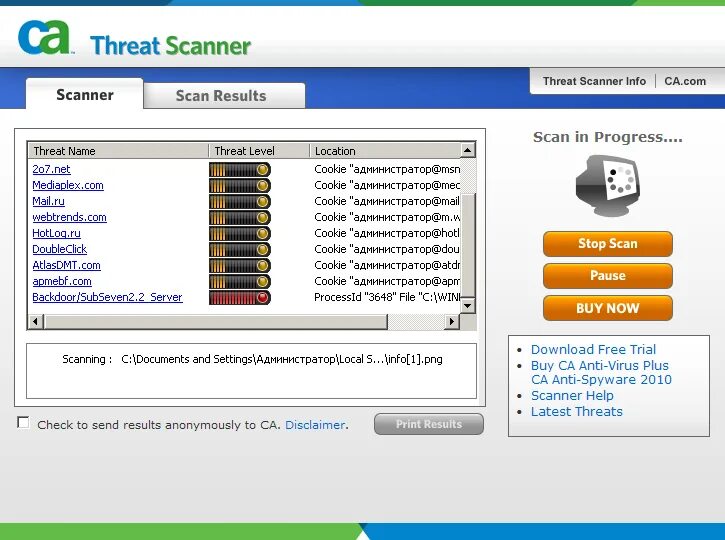This screenshot has height=540, width=725.
Task: Open the Backdoor/SubSeven2.2_Server threat link
Action: (x=107, y=297)
